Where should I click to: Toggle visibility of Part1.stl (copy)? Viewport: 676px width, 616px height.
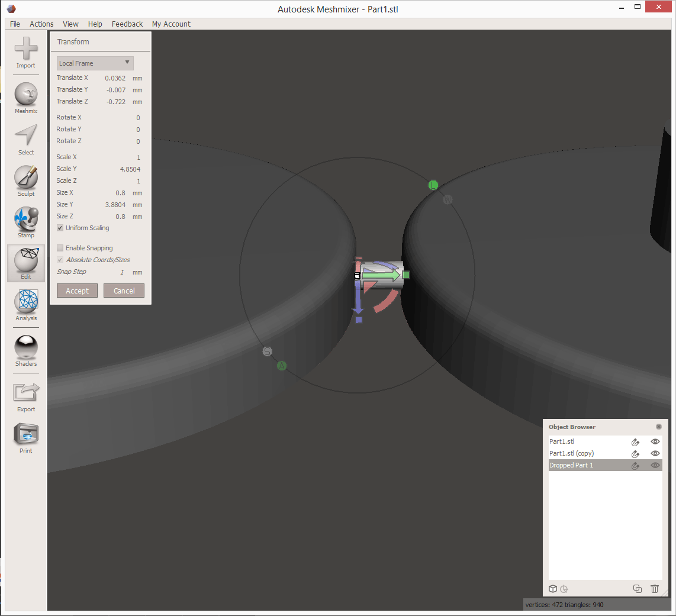[x=655, y=453]
